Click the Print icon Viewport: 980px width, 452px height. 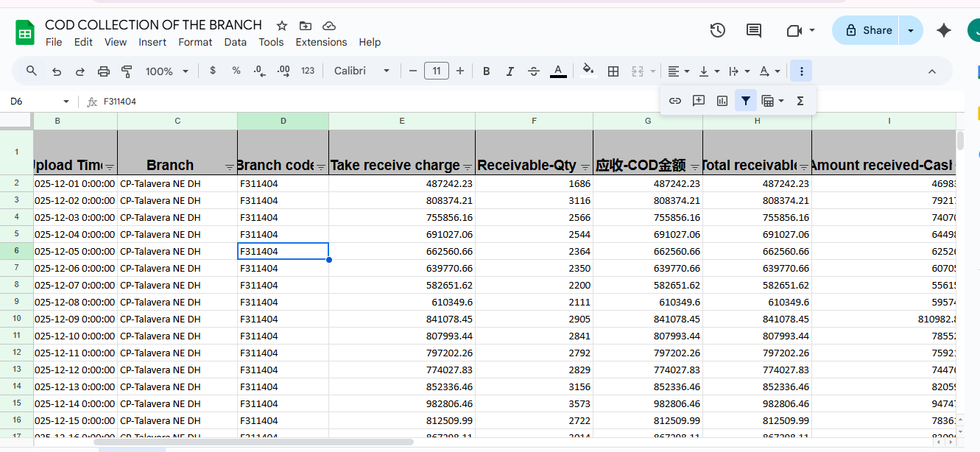[x=104, y=71]
